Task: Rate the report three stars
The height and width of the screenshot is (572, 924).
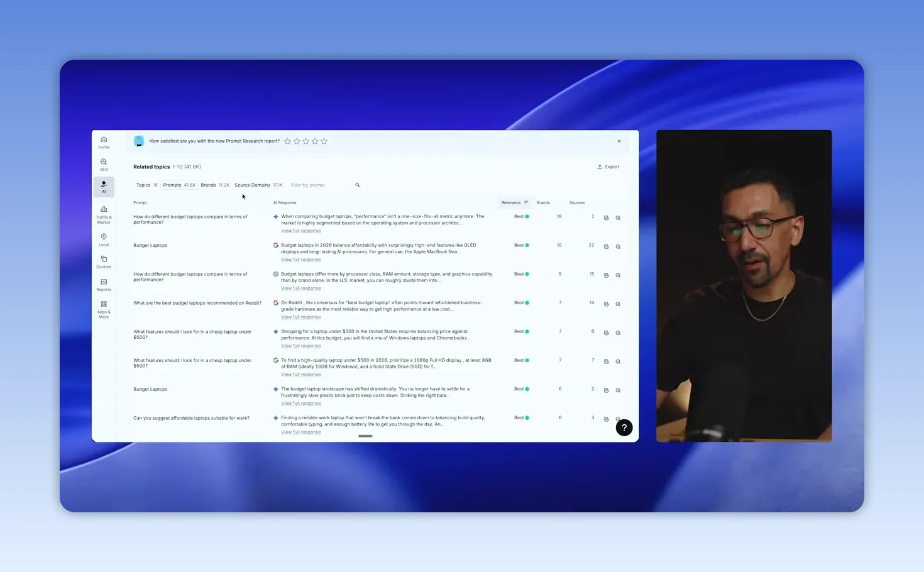Action: 306,141
